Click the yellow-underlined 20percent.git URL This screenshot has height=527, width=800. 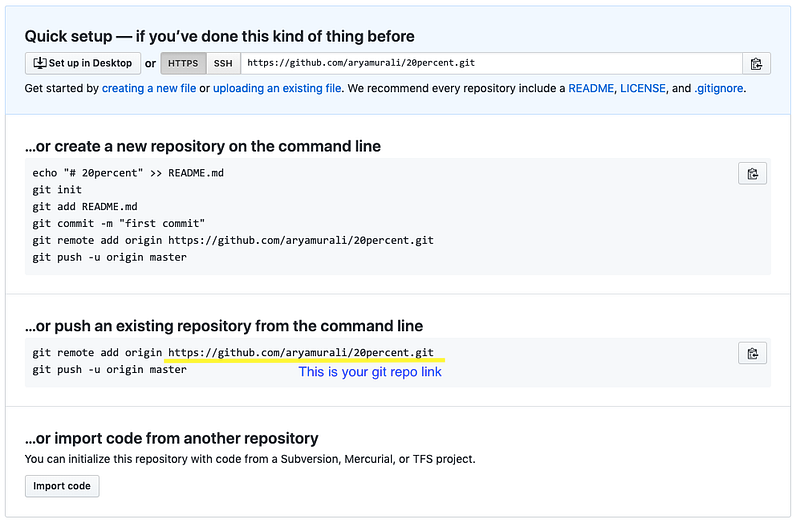(x=300, y=353)
